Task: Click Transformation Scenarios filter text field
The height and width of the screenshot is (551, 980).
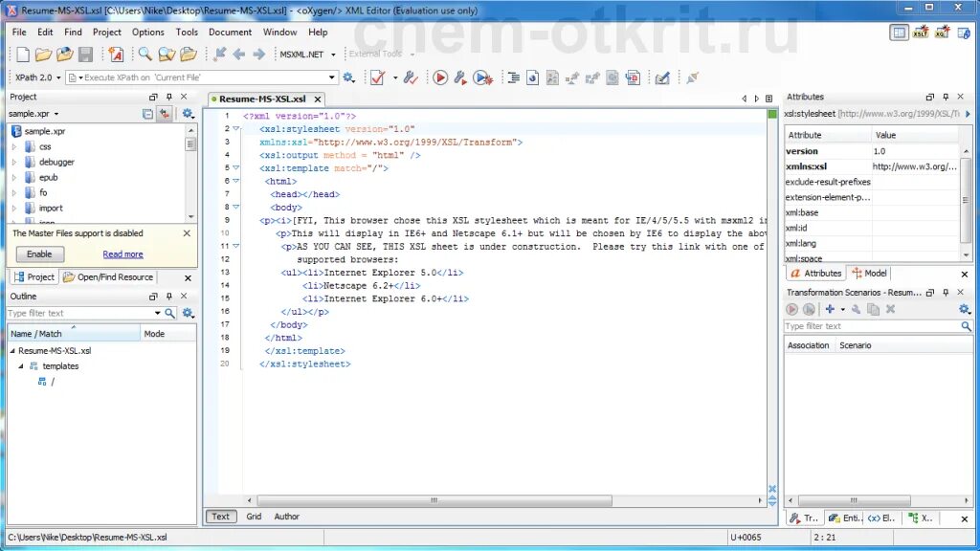Action: (x=871, y=326)
